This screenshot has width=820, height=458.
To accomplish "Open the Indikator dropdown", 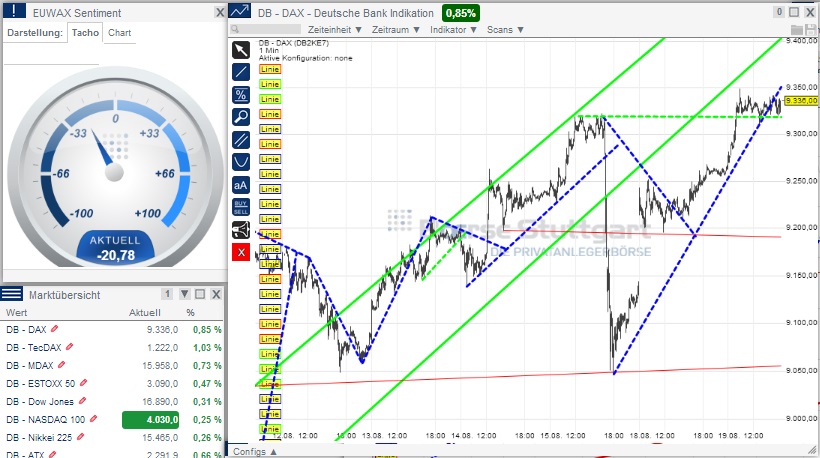I will (x=453, y=30).
